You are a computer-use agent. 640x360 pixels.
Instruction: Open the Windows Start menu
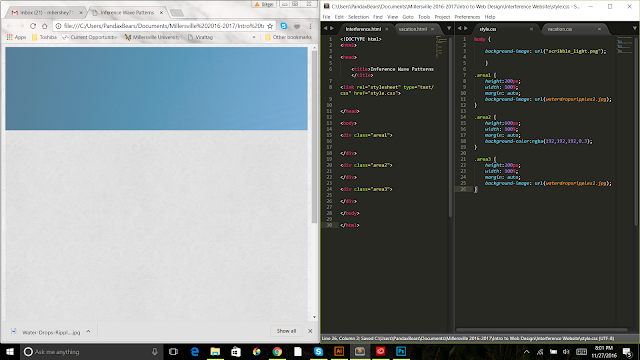point(10,351)
